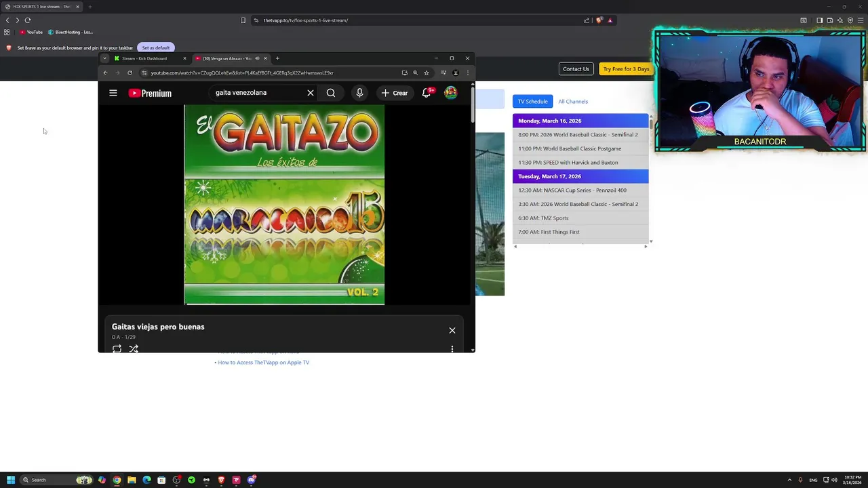Open BisectHosting bookmark in Brave

[x=71, y=32]
